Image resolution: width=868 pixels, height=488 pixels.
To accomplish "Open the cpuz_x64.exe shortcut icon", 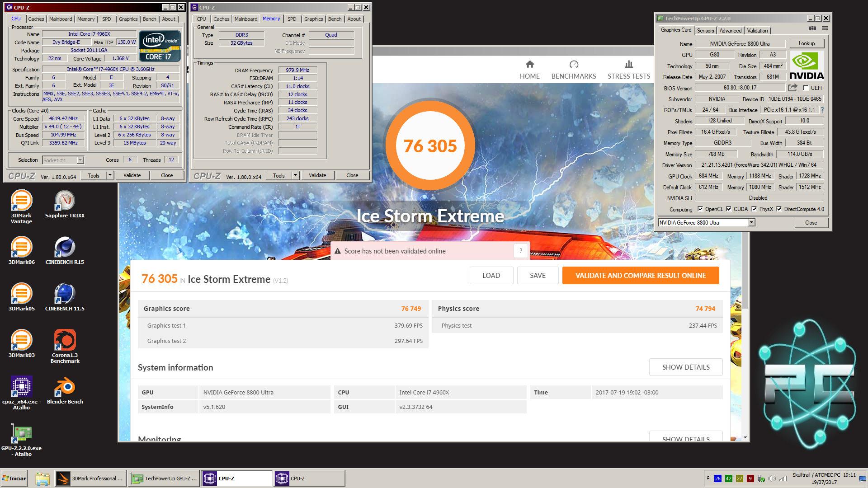I will 21,393.
